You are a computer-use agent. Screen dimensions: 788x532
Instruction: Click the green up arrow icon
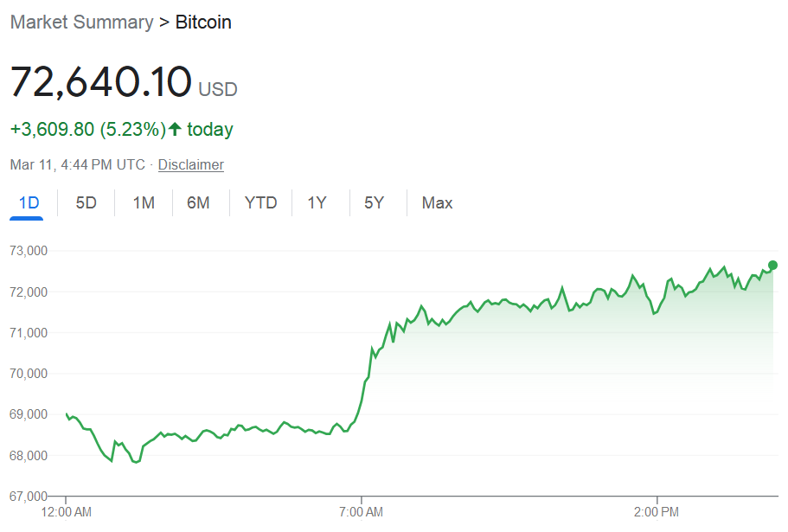(175, 130)
